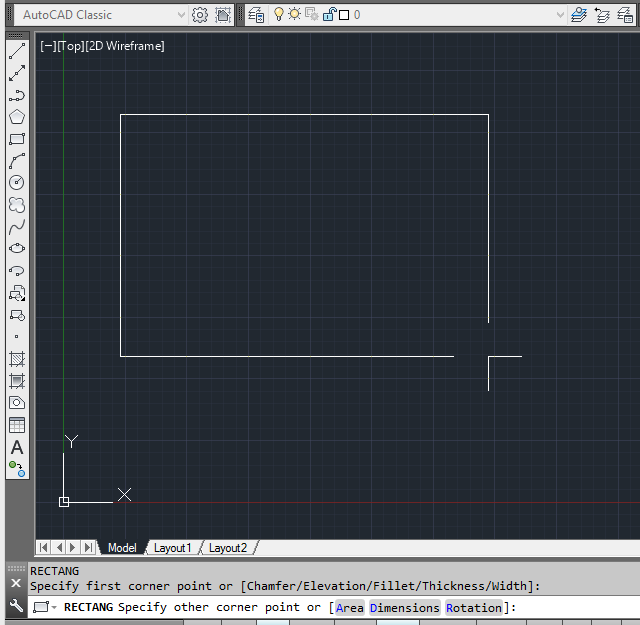This screenshot has width=640, height=625.
Task: Click the UCS origin icon square
Action: coord(64,502)
